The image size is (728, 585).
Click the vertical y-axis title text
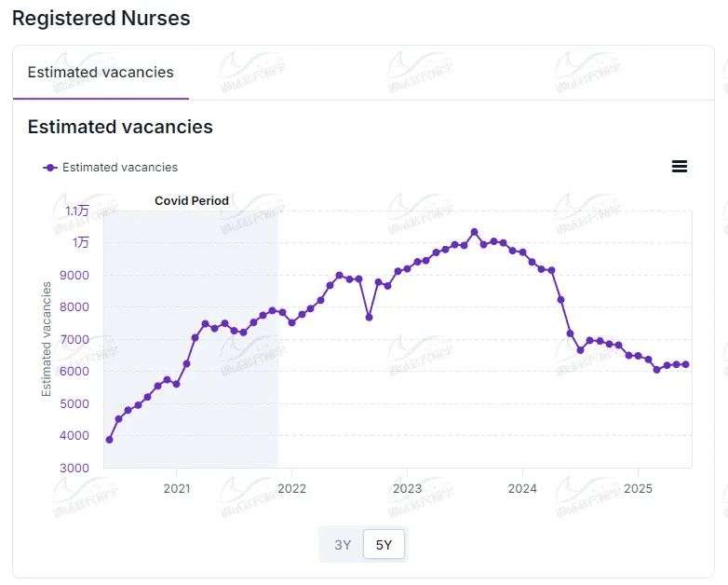[47, 338]
